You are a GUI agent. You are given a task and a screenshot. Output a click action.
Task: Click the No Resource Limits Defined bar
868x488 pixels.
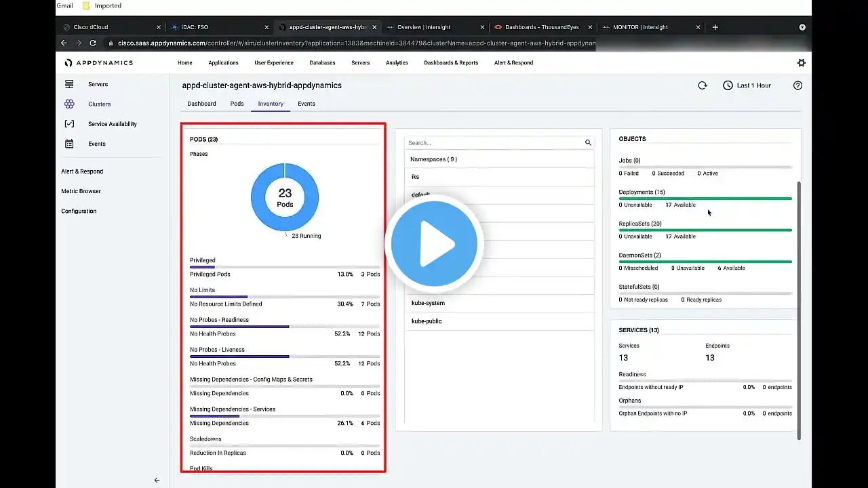point(285,297)
